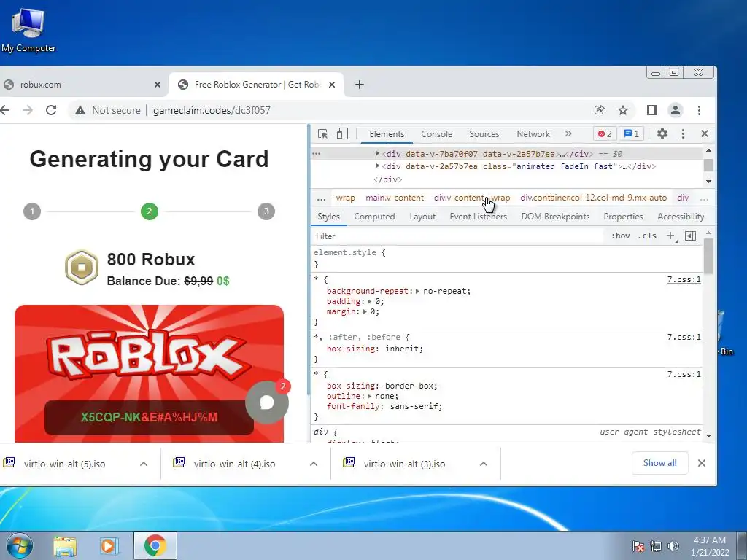Screen dimensions: 747x560
Task: Expand the outline property triangle
Action: pyautogui.click(x=369, y=396)
